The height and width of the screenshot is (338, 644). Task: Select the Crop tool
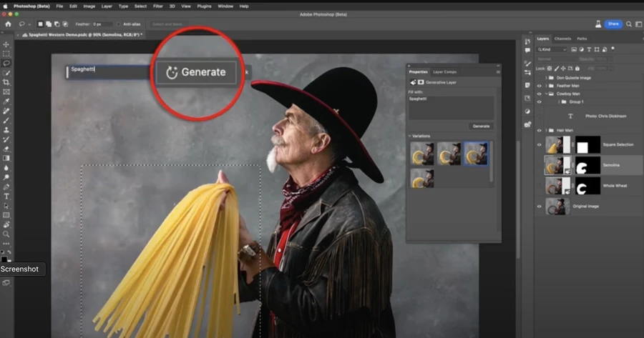tap(6, 82)
